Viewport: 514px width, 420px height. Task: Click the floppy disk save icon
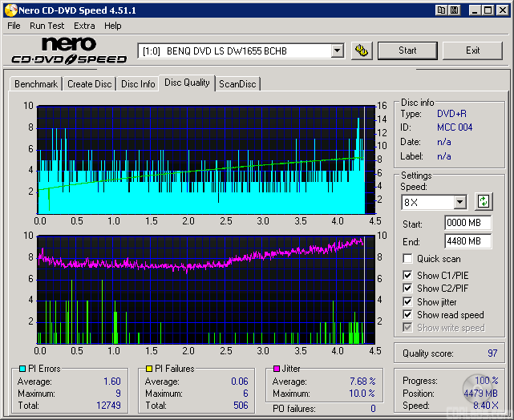tap(454, 10)
